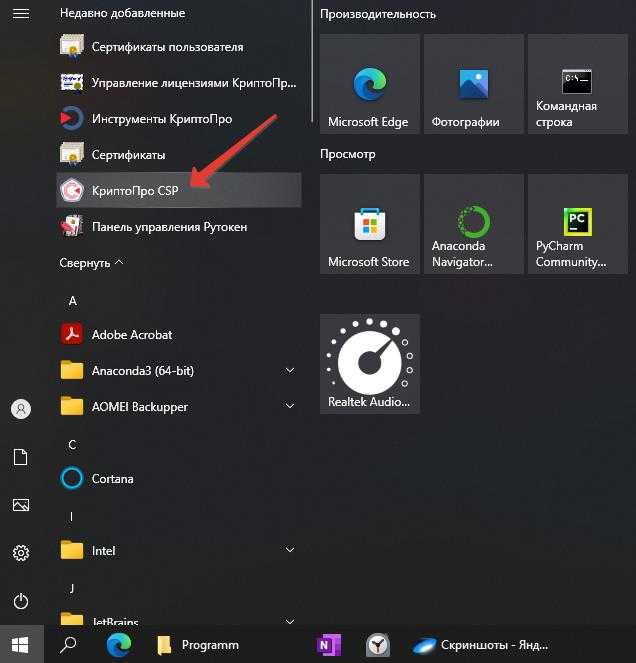This screenshot has width=636, height=663.
Task: Open the Microsoft Edge tile
Action: [x=370, y=84]
